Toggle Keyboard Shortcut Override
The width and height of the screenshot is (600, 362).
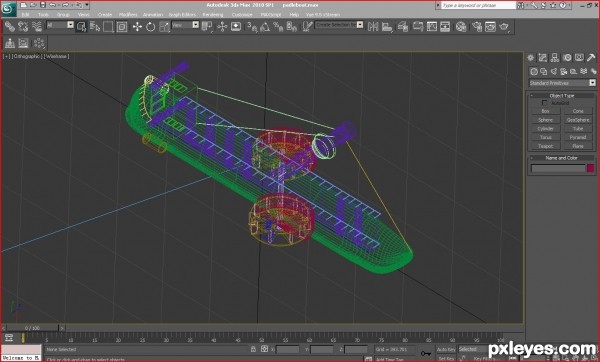pyautogui.click(x=236, y=26)
